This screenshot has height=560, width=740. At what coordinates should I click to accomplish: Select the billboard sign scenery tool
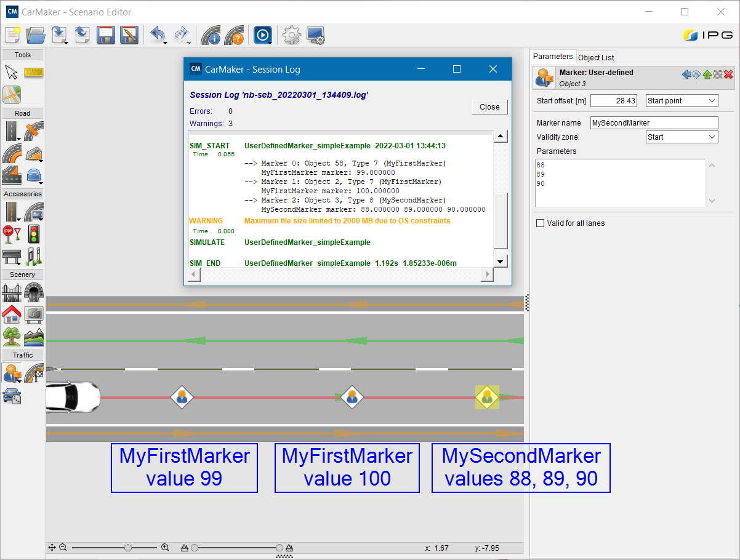click(34, 314)
